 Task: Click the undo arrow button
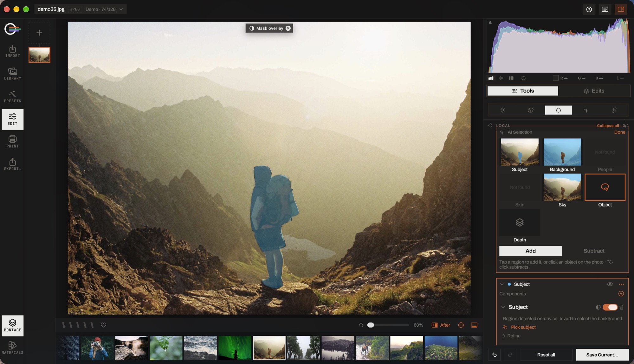coord(494,355)
